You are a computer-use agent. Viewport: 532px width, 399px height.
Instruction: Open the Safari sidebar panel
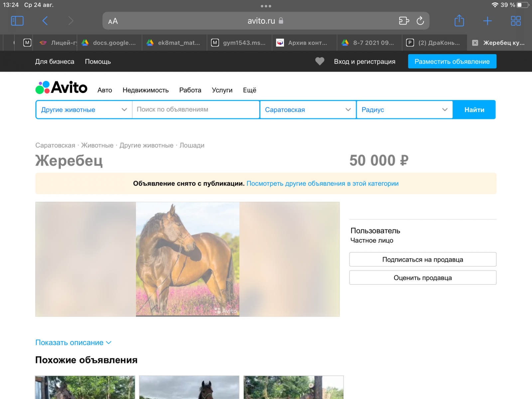17,21
